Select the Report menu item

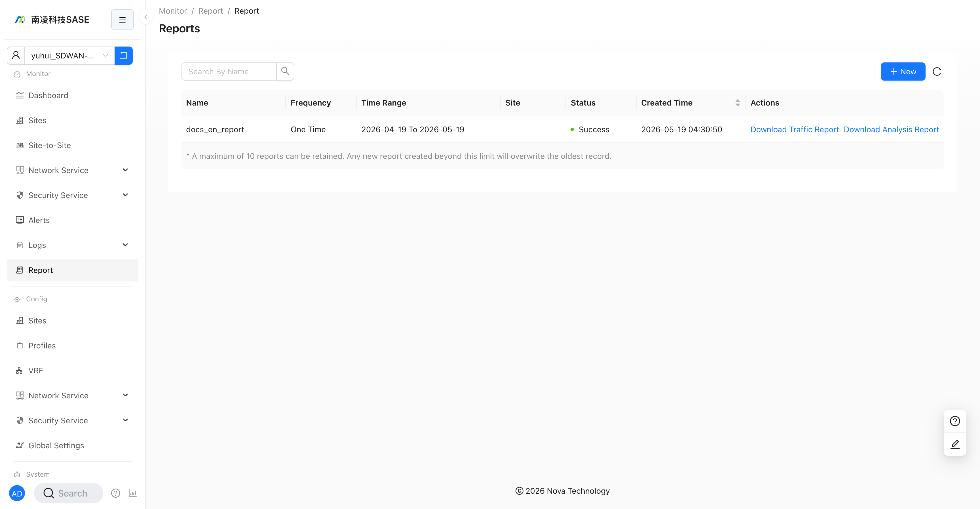(x=72, y=270)
